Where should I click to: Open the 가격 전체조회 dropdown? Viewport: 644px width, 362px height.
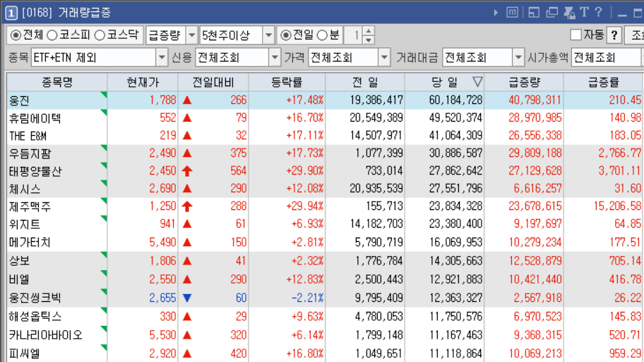384,57
